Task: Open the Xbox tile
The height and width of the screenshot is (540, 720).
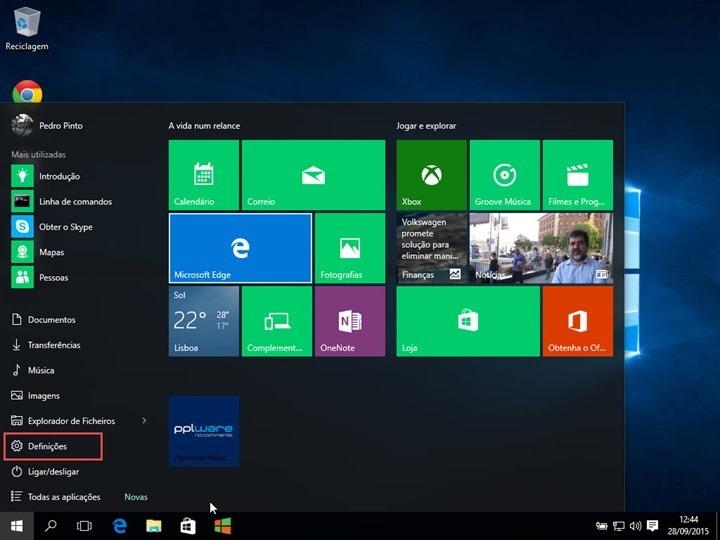Action: 431,175
